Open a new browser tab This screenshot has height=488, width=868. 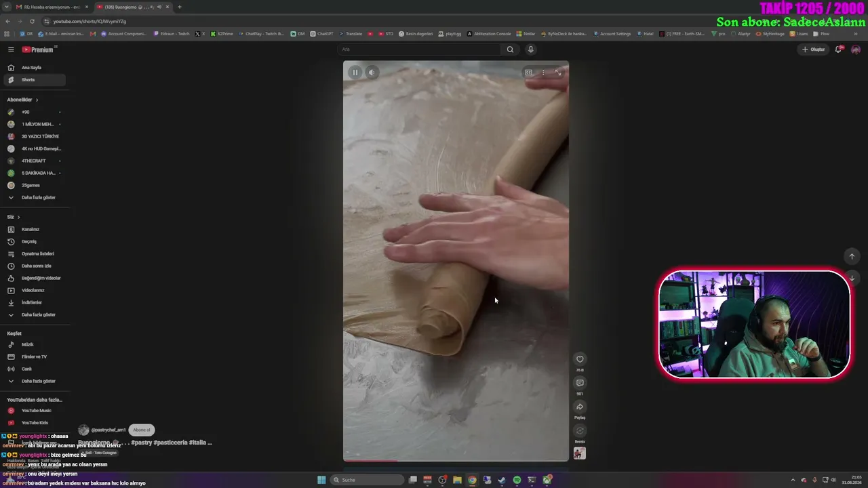pyautogui.click(x=180, y=7)
